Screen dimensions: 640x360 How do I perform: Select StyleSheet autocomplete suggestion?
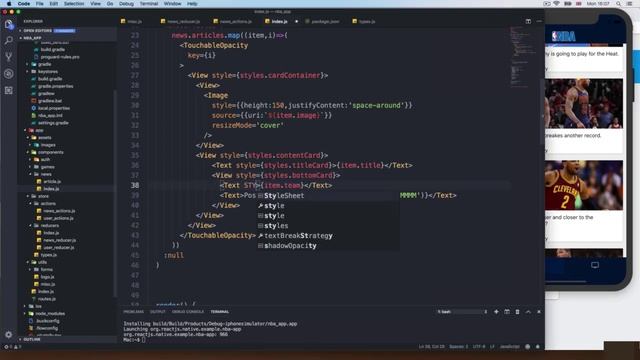pyautogui.click(x=328, y=196)
